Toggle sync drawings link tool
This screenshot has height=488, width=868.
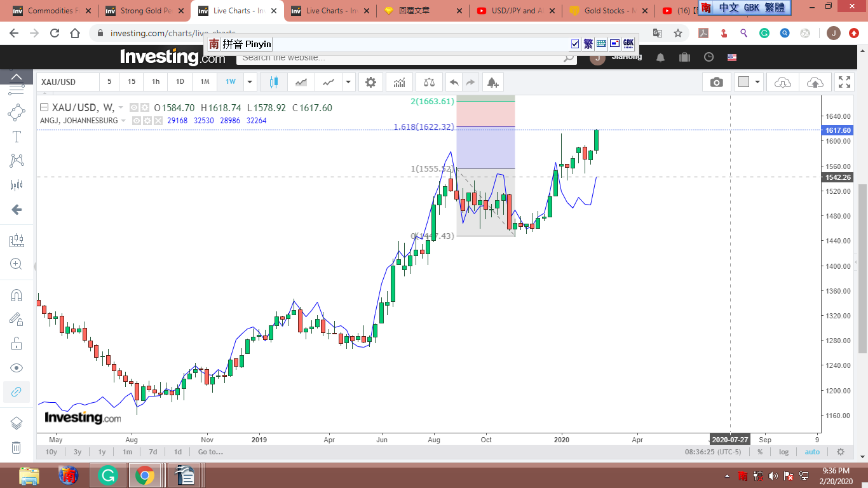click(17, 392)
